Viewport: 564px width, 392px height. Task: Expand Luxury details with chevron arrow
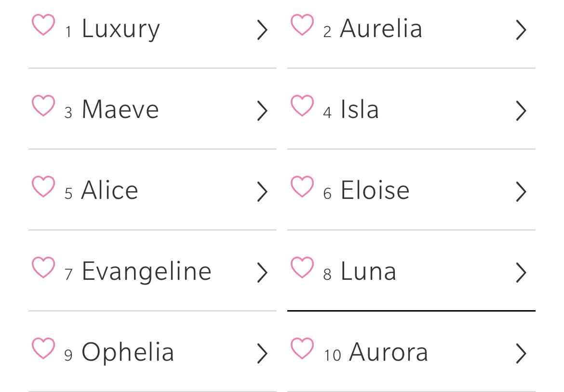point(262,30)
